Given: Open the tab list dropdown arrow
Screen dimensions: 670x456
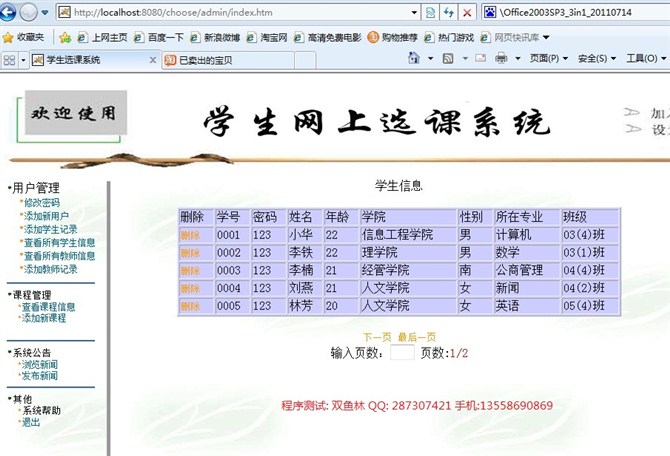Looking at the screenshot, I should (24, 60).
